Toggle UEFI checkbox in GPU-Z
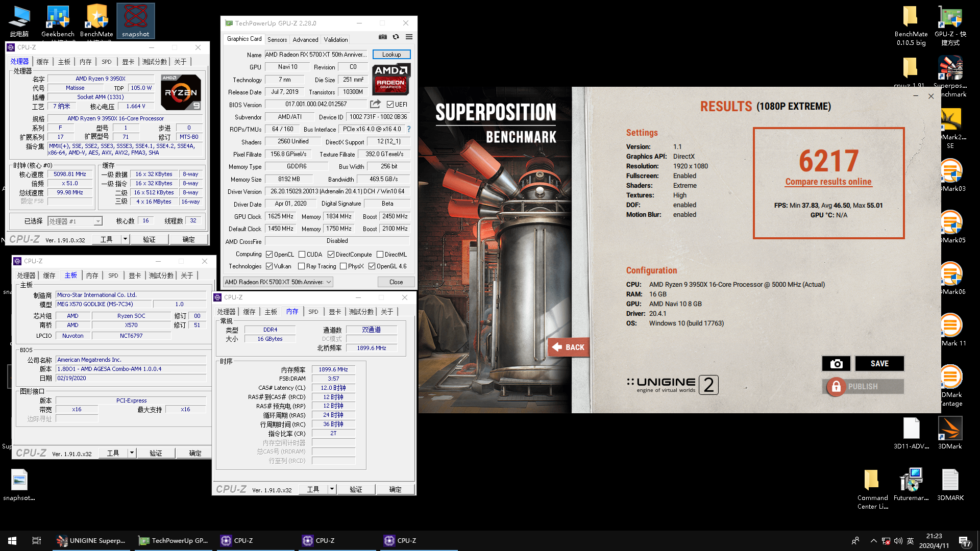Viewport: 980px width, 551px height. [390, 105]
